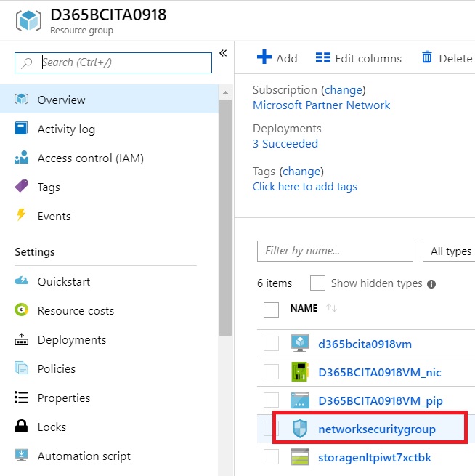Image resolution: width=475 pixels, height=476 pixels.
Task: Click the Locks padlock icon
Action: point(22,427)
